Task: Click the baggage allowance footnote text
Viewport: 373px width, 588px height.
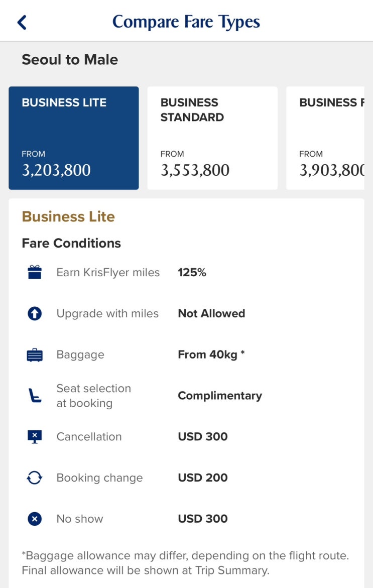Action: [x=185, y=563]
